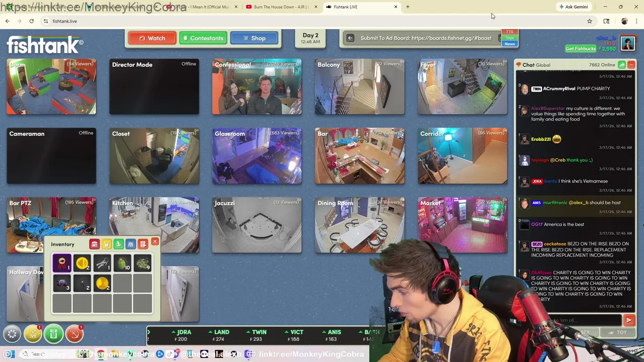Open the alex_b profile avatar
The width and height of the screenshot is (644, 362).
[x=628, y=43]
